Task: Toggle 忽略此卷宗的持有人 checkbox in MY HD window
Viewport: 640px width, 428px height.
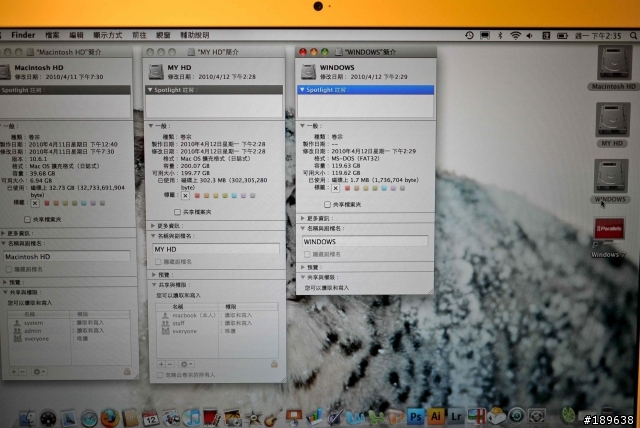Action: pos(160,375)
